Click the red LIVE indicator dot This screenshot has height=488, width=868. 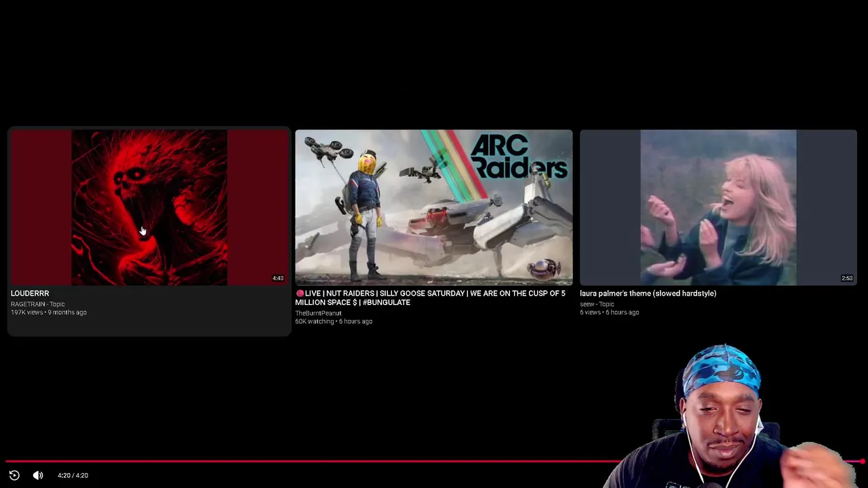click(300, 293)
